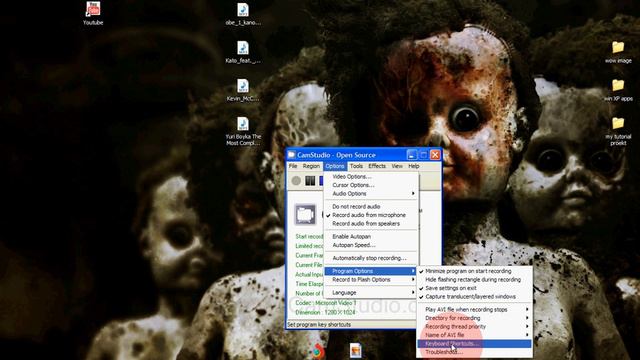This screenshot has width=640, height=360.
Task: Toggle Minimize program on start recording
Action: click(x=474, y=271)
